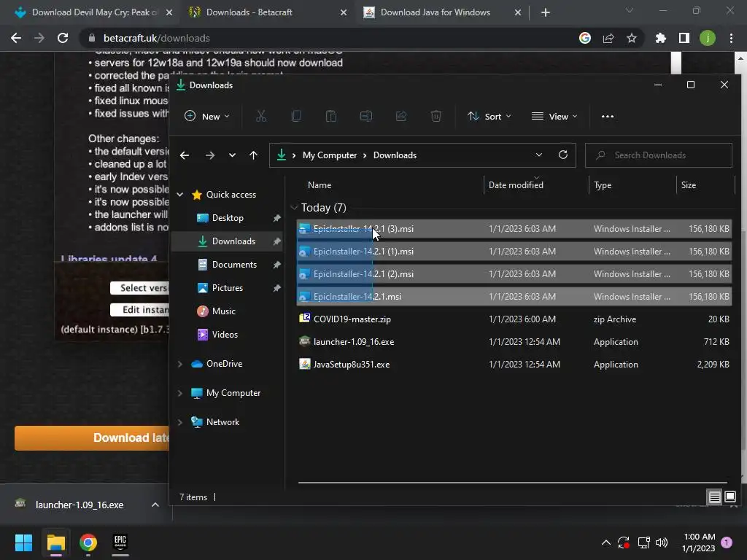Image resolution: width=747 pixels, height=560 pixels.
Task: Select Desktop in Quick access
Action: [x=228, y=218]
